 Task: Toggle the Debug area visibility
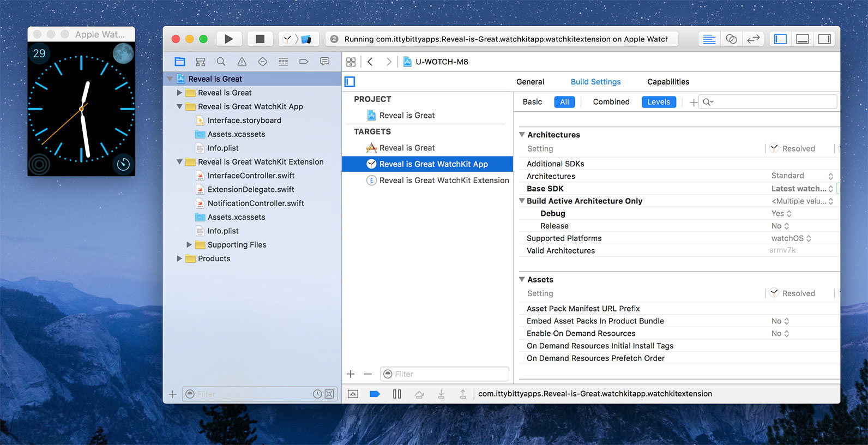click(802, 39)
